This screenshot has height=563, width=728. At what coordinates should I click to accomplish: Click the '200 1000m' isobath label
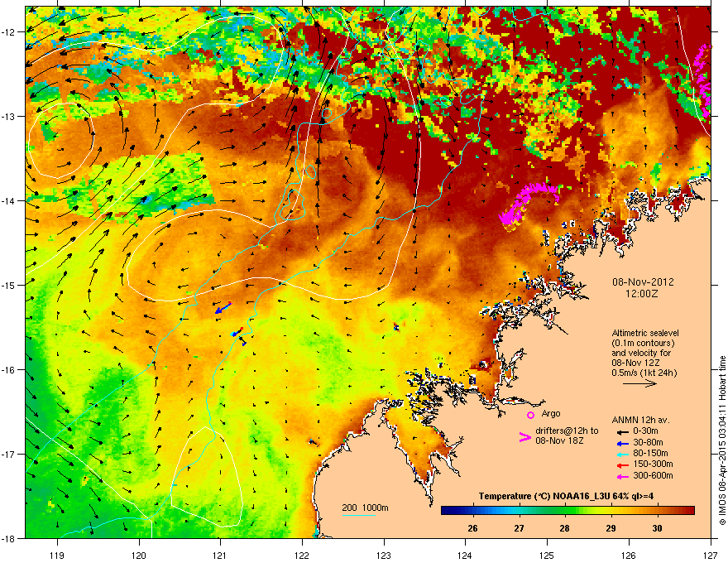(365, 508)
